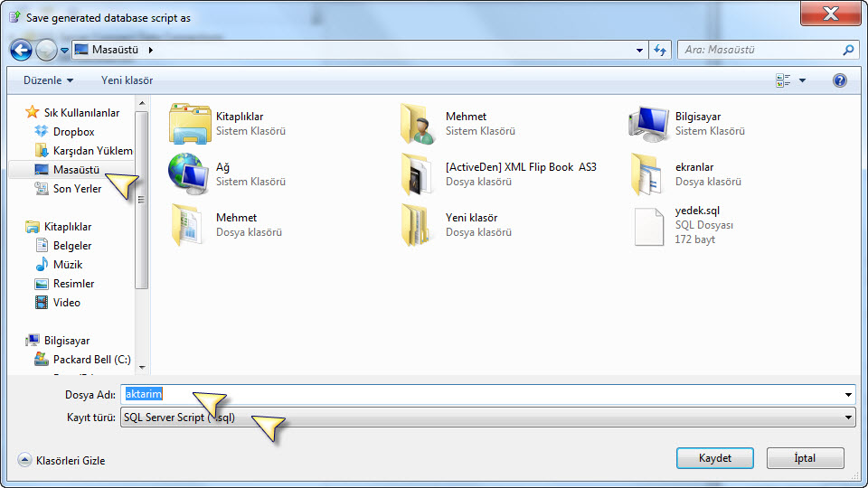Screen dimensions: 868x488
Task: Click the Kaydet button
Action: [x=714, y=458]
